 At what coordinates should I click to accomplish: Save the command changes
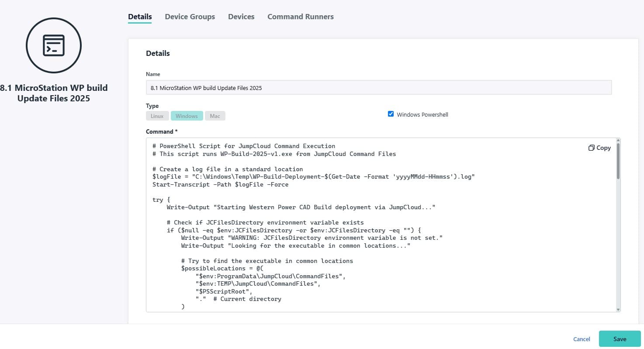[620, 339]
